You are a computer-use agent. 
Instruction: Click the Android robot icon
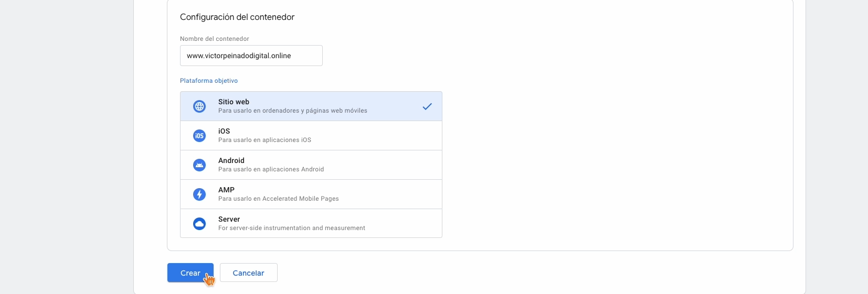[199, 165]
